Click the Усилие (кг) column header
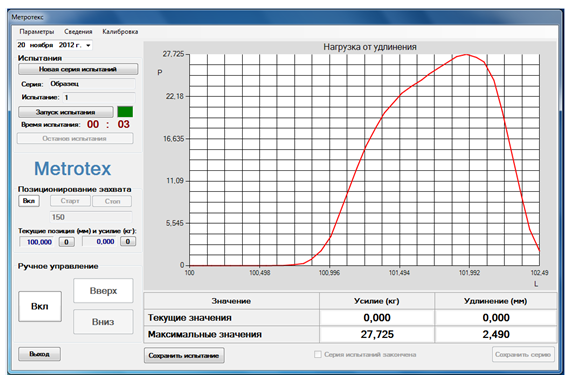 click(x=377, y=301)
